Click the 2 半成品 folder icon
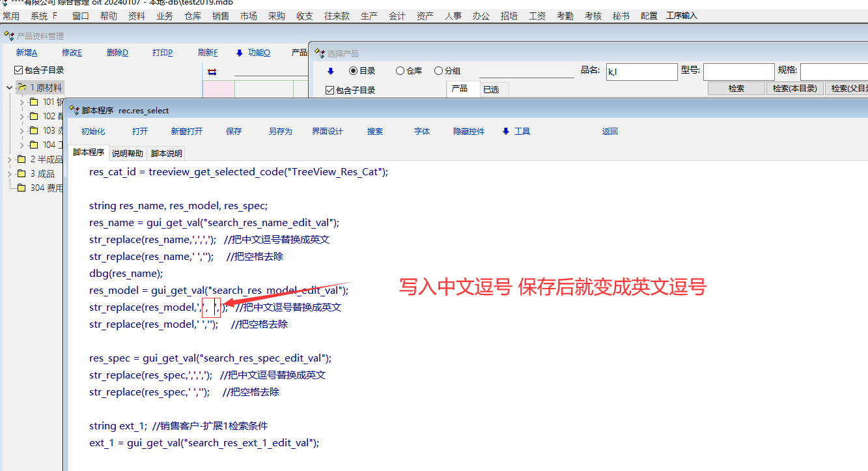The width and height of the screenshot is (868, 471). [x=21, y=160]
